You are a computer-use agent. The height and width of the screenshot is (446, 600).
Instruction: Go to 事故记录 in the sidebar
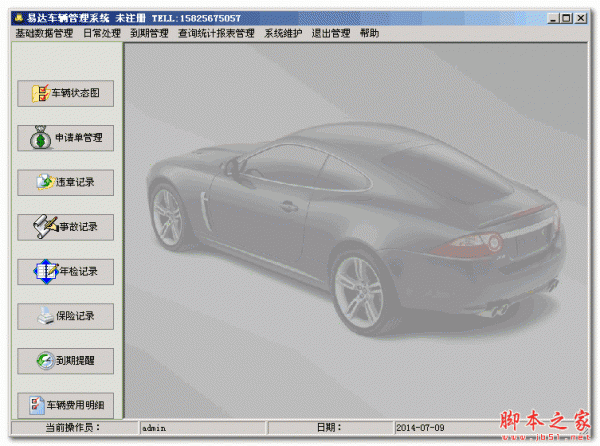[65, 227]
